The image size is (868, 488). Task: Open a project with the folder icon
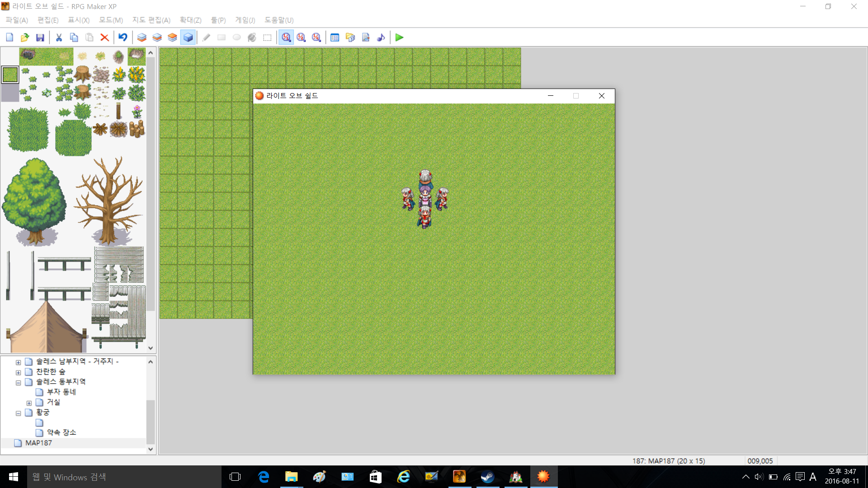click(25, 38)
